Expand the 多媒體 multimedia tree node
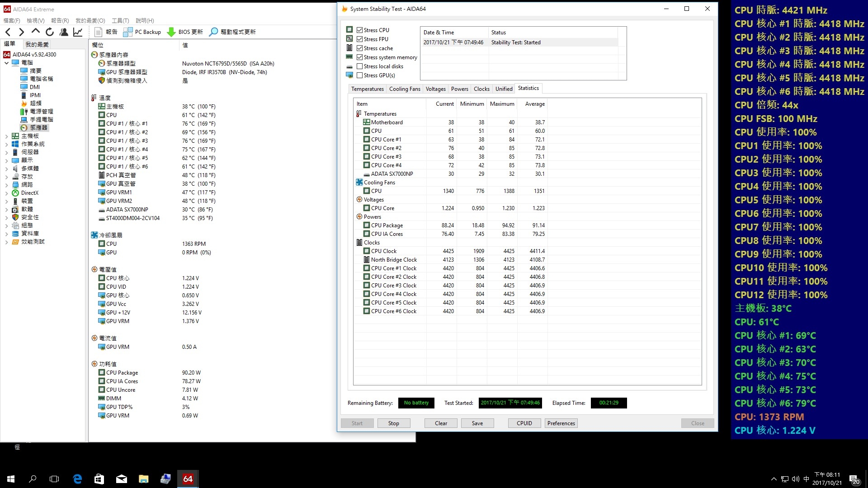 [7, 169]
